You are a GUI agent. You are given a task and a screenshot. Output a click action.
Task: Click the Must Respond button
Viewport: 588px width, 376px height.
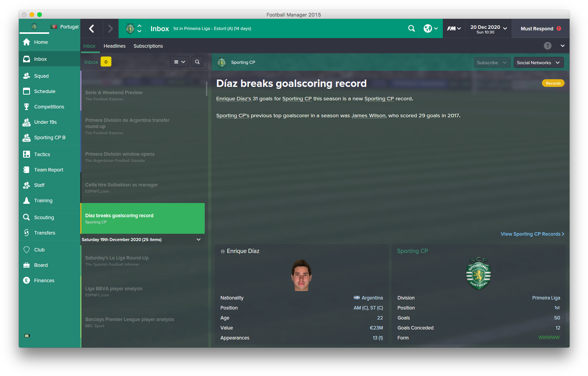(541, 28)
